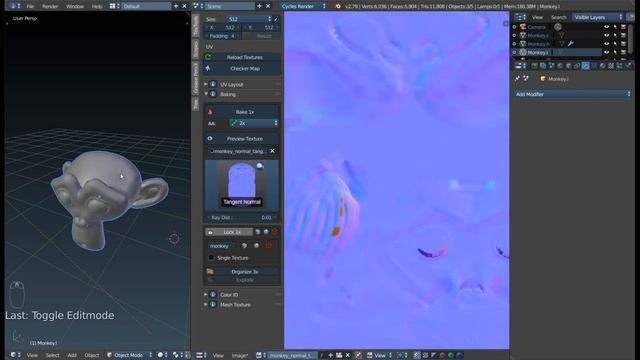Toggle renderability for Monkey.h in outliner
640x360 pixels.
[624, 44]
